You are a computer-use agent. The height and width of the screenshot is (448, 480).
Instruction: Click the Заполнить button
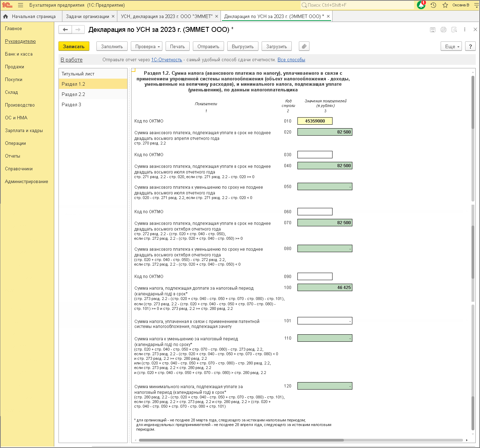(112, 46)
